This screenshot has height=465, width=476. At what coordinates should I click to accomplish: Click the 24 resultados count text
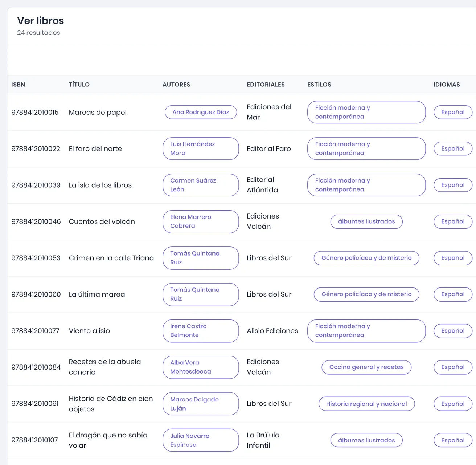click(x=38, y=33)
